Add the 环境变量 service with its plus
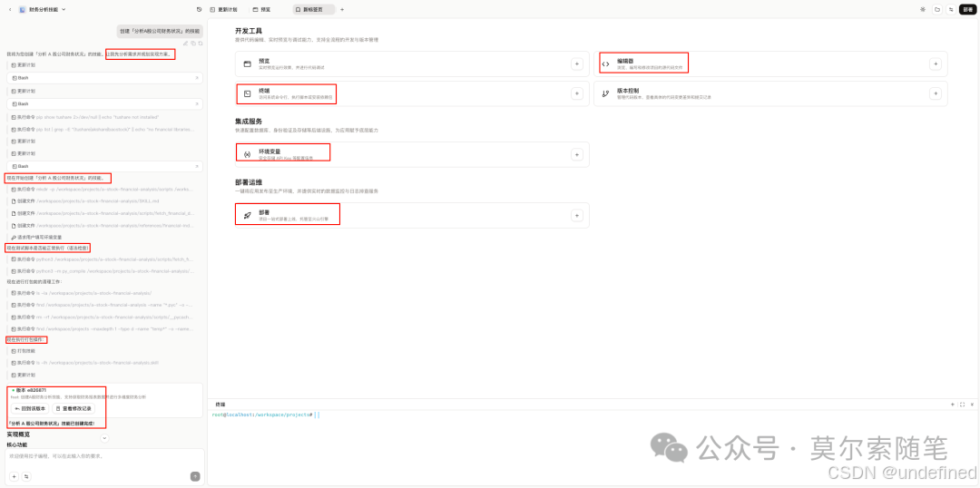Screen dimensions: 980x488 (577, 153)
